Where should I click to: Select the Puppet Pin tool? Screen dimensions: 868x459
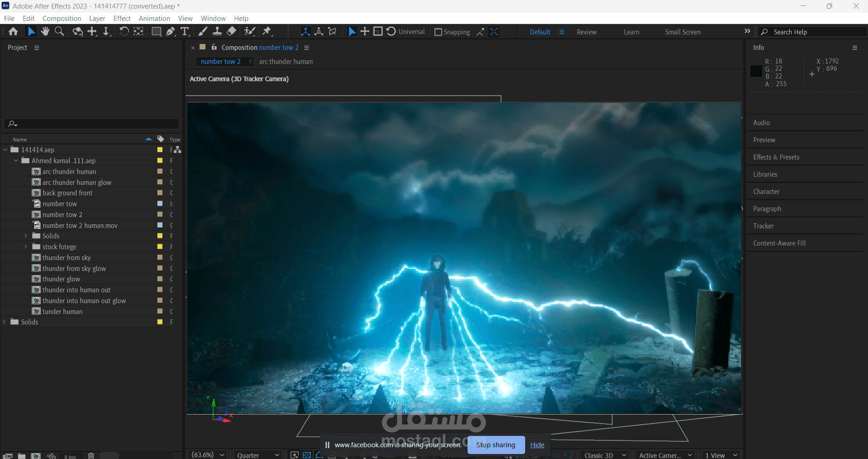click(267, 31)
